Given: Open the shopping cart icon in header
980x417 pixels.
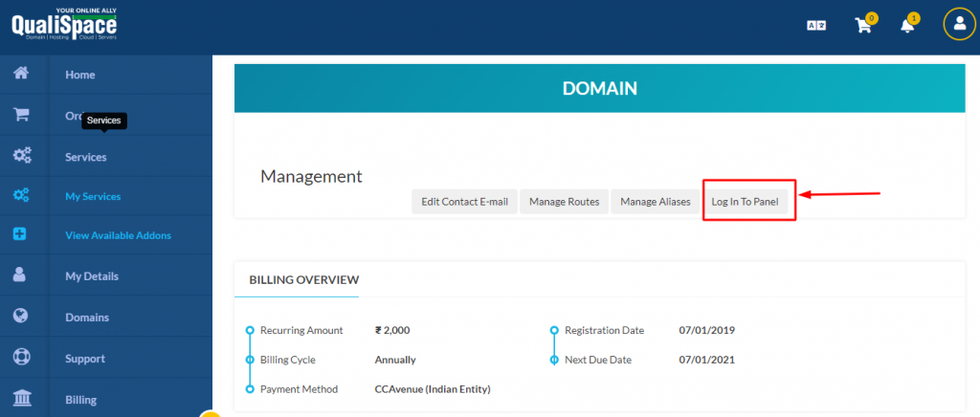Looking at the screenshot, I should [863, 26].
